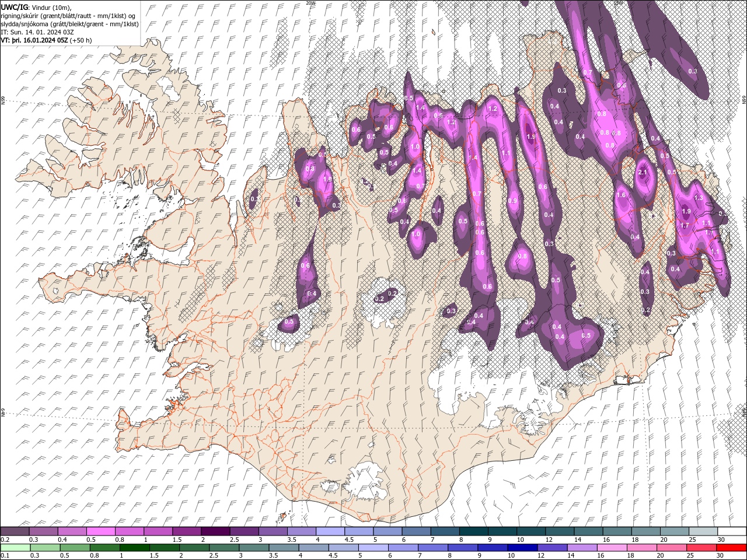The height and width of the screenshot is (560, 747).
Task: Pick the lower legend swatch labeled 3
Action: (x=254, y=548)
